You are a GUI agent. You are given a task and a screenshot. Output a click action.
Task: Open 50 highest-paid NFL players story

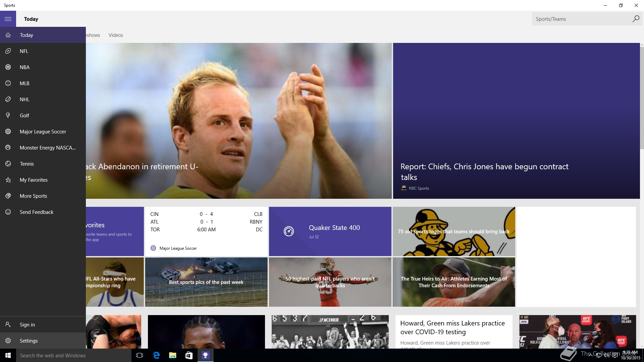pos(330,282)
